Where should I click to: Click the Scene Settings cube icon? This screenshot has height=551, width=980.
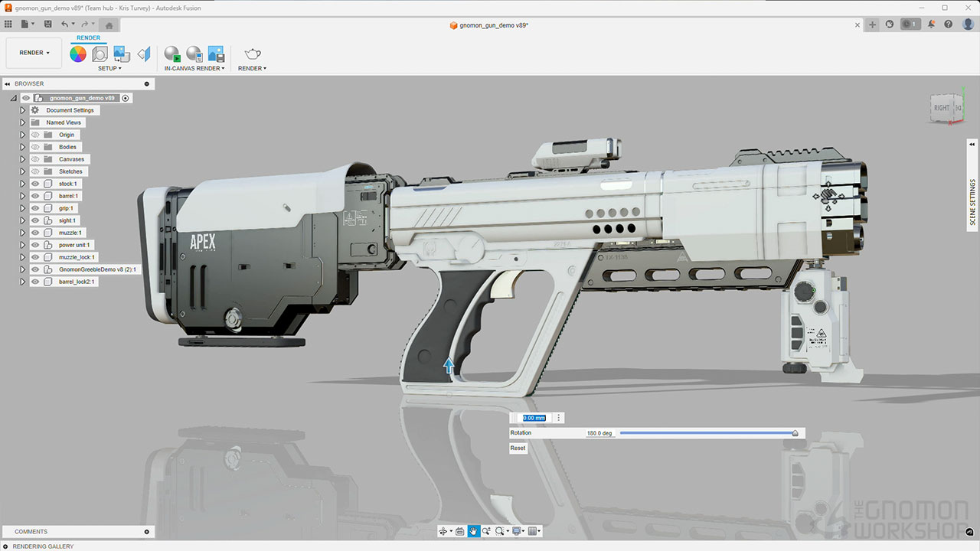coord(100,54)
